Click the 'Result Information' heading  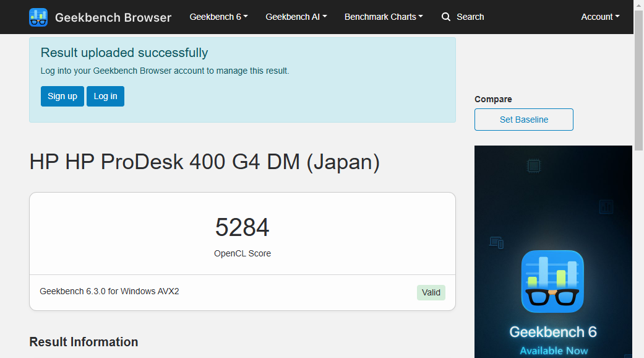tap(84, 342)
